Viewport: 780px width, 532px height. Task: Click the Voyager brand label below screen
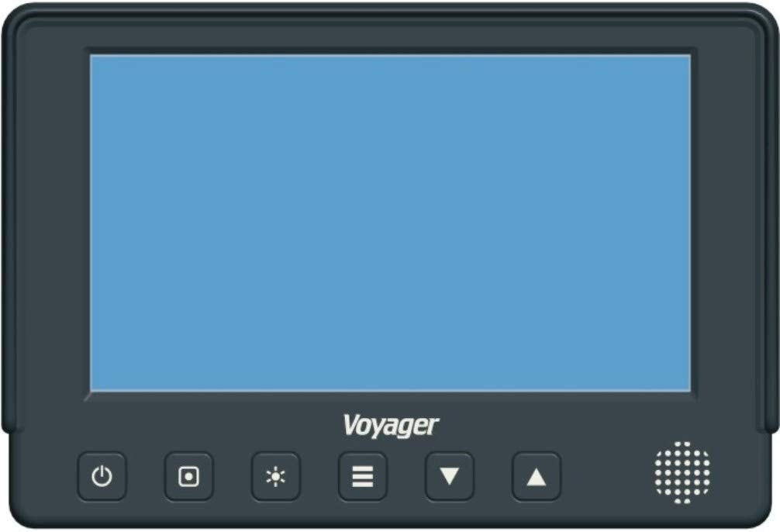point(391,426)
